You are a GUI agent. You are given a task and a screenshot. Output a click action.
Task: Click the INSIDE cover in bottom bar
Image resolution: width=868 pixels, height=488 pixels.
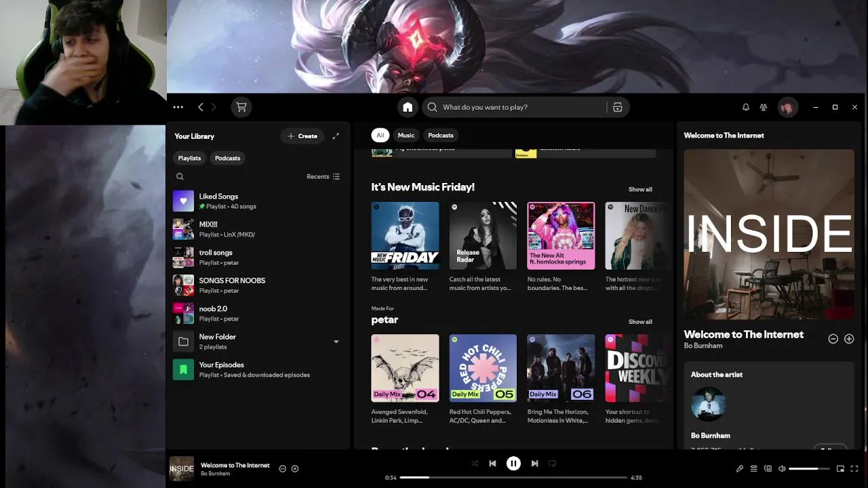(182, 468)
